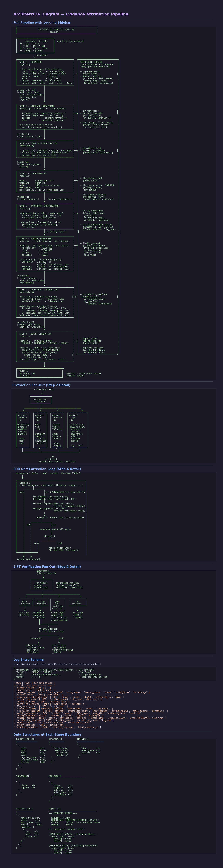Screen dimensions: 223x868
Task: Select the 'client.messages.create(model, thinking, schema, ...)' line
Action: [51, 485]
